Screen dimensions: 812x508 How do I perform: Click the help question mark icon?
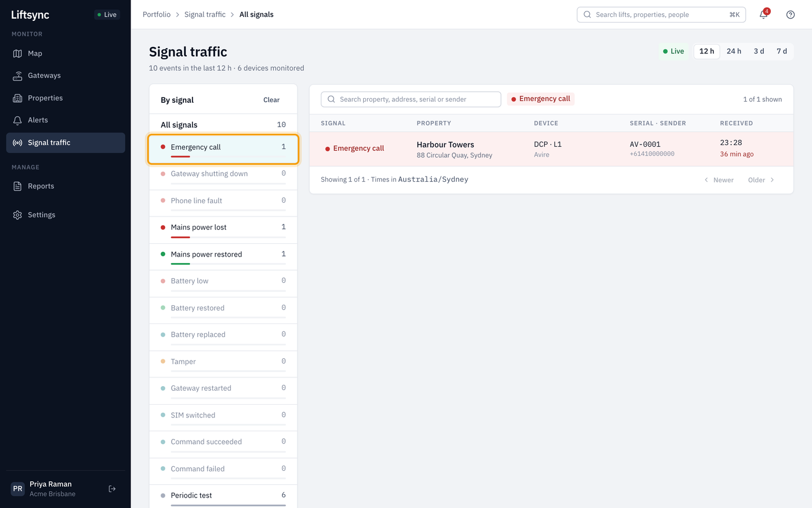click(791, 15)
